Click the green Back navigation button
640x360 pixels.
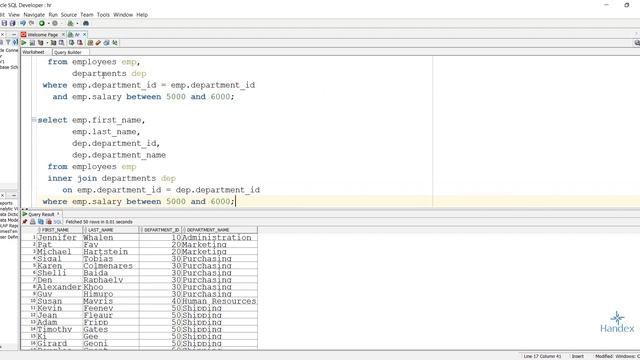(42, 23)
